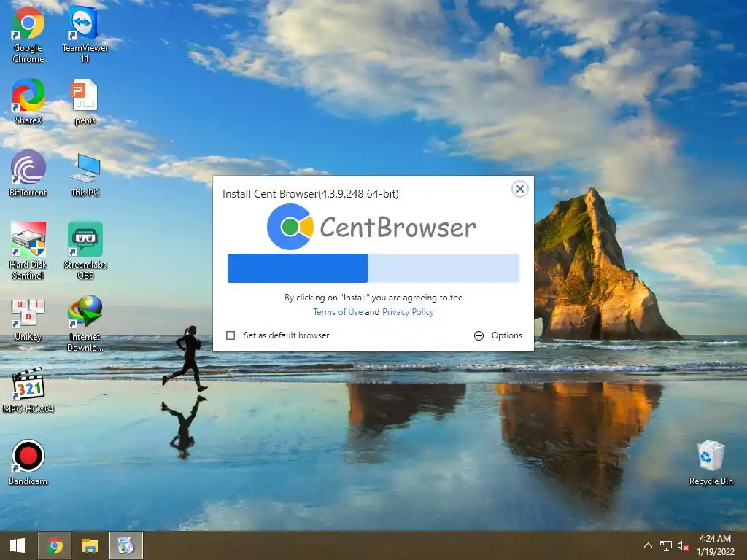Open the Windows Start menu
The width and height of the screenshot is (747, 560).
tap(18, 545)
